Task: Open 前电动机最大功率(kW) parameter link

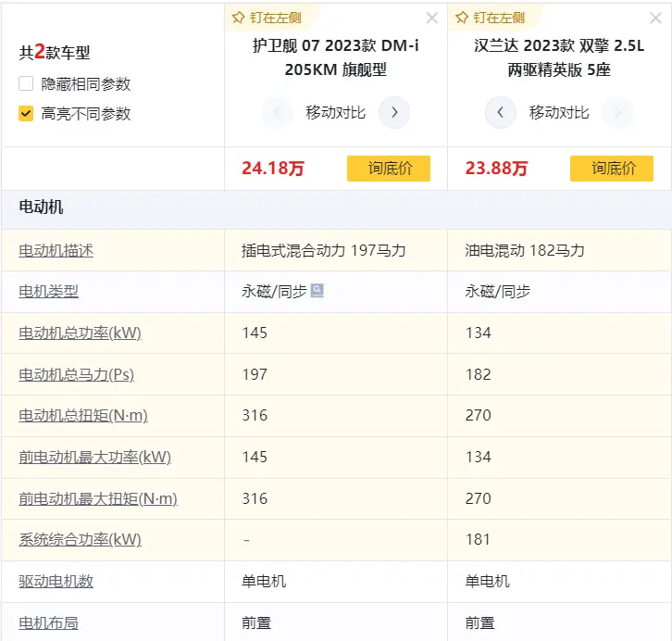Action: point(95,457)
